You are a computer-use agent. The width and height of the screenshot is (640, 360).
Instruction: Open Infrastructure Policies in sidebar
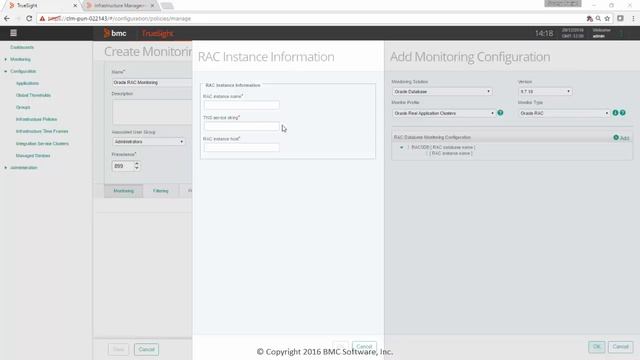pos(36,119)
